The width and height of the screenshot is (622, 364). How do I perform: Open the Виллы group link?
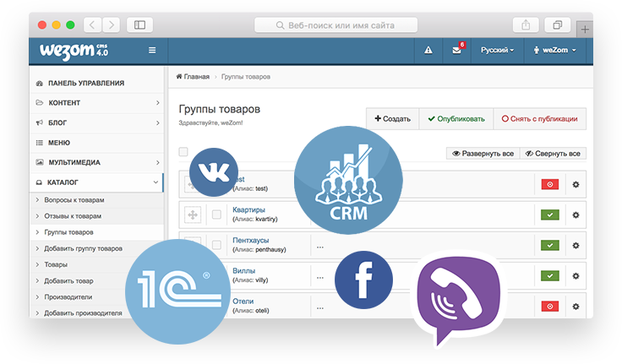tap(244, 271)
